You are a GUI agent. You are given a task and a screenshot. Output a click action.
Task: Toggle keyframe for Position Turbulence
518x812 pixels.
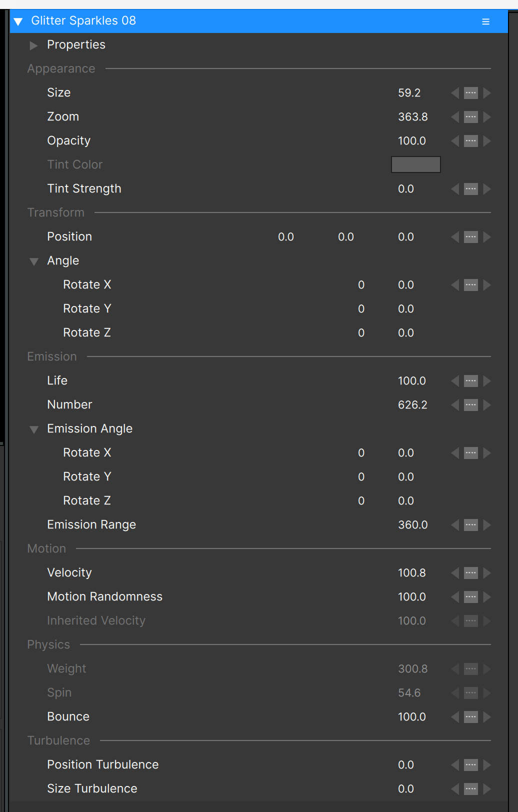[471, 765]
